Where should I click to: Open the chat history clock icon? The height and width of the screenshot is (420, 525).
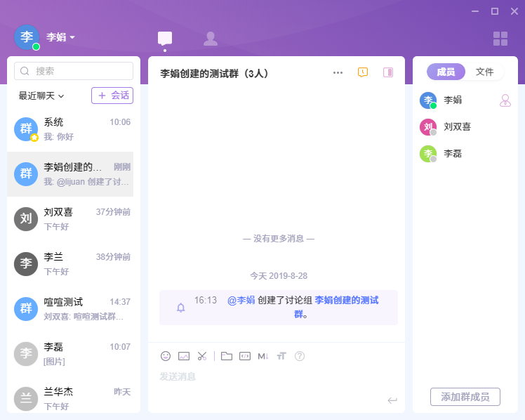(x=363, y=72)
